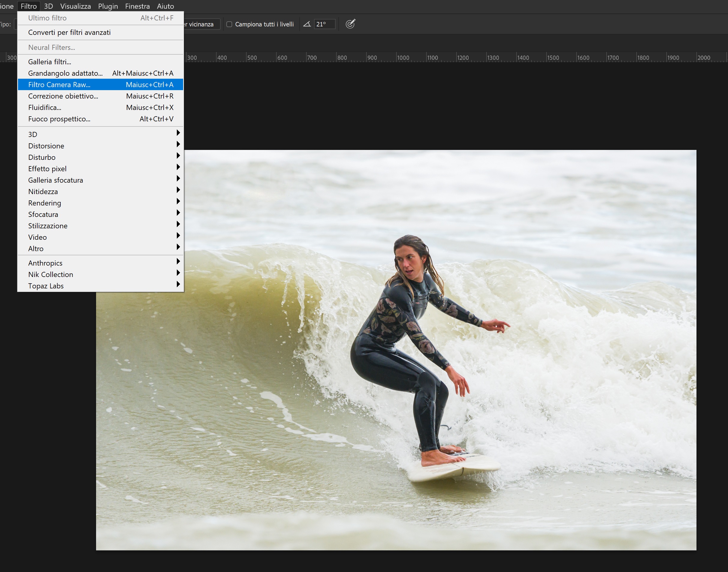Click the horizontal ruler at 1000

(403, 58)
